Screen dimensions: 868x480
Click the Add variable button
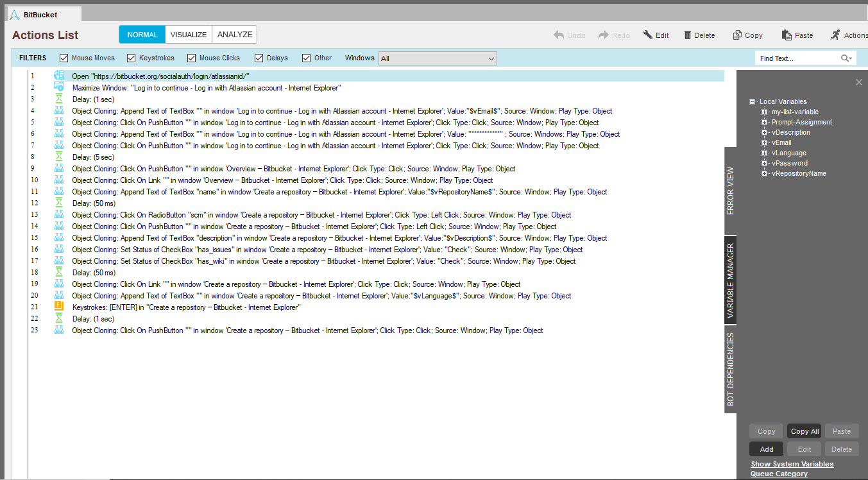[767, 449]
